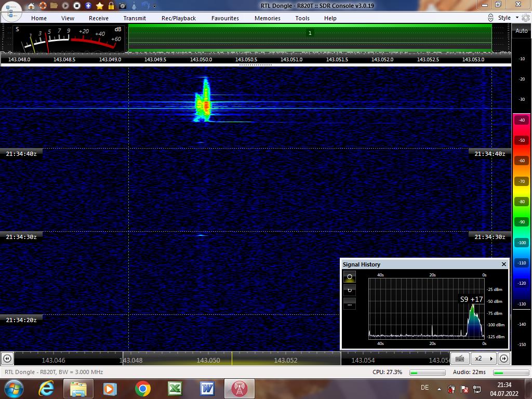Open Signal History more options ellipsis button
This screenshot has width=532, height=399.
[x=350, y=303]
